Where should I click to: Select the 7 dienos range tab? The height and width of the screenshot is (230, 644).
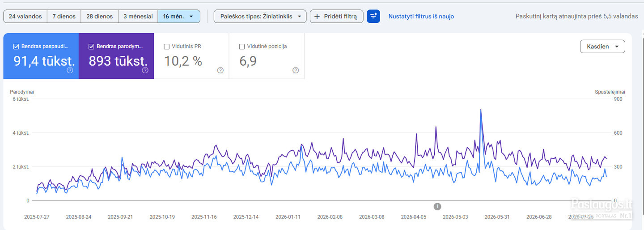coord(63,16)
